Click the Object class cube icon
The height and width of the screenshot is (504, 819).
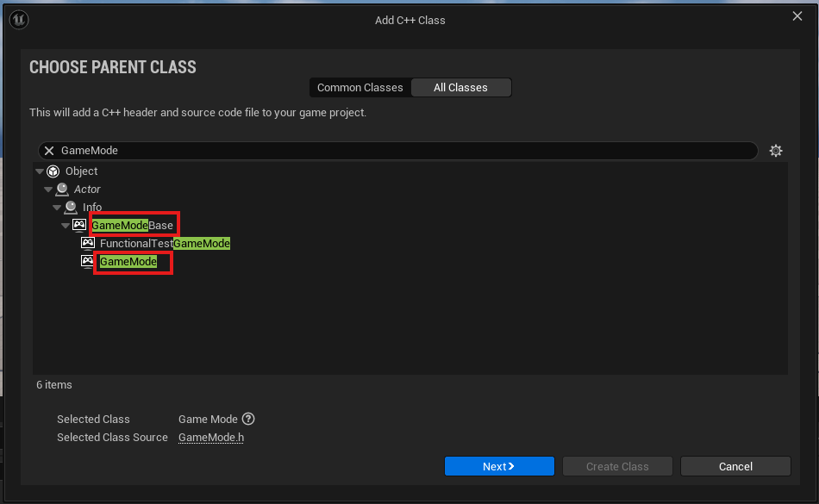53,171
